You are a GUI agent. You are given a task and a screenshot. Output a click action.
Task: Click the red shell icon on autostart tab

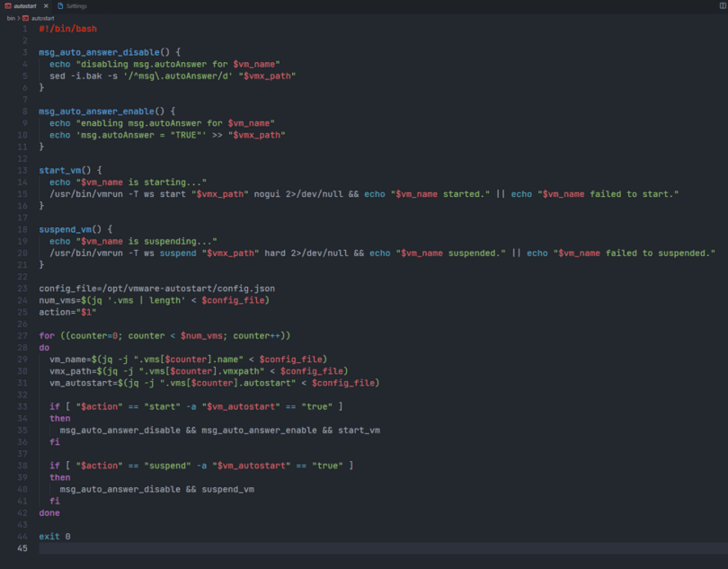(x=6, y=6)
